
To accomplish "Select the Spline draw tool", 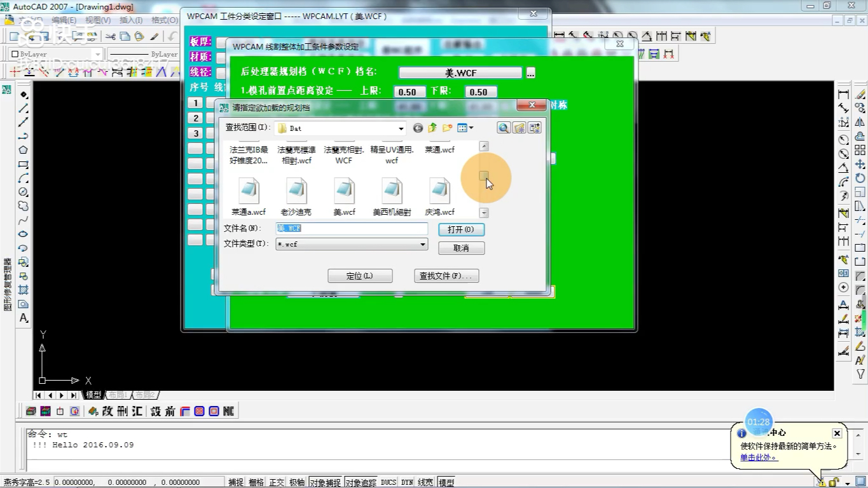I will point(23,220).
